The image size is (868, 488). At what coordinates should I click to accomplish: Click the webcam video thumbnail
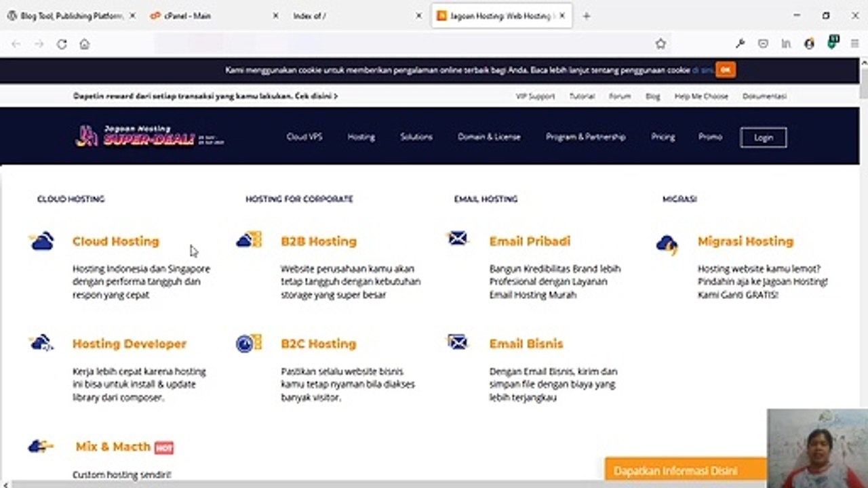(x=817, y=448)
